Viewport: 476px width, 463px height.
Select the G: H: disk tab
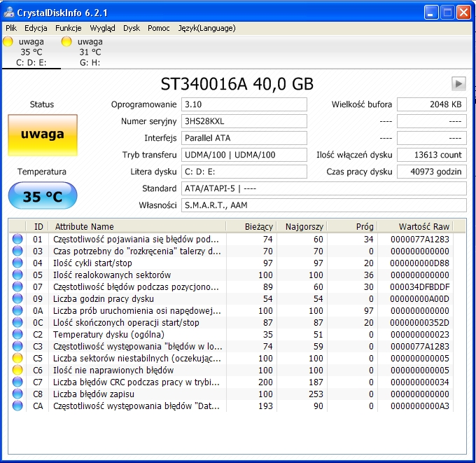(x=90, y=52)
